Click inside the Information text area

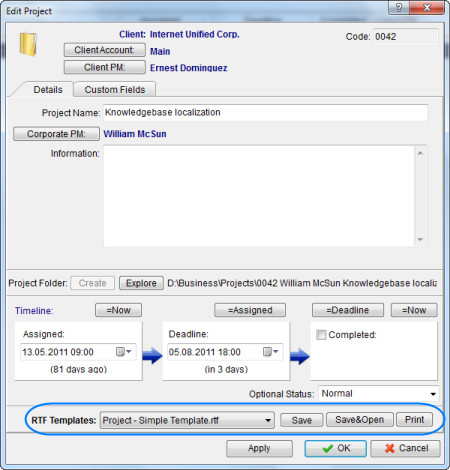pyautogui.click(x=259, y=196)
